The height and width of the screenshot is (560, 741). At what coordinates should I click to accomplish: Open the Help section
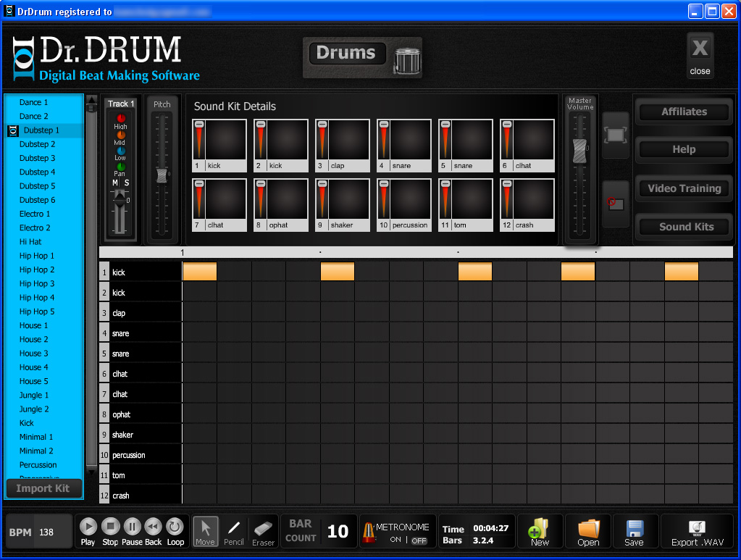click(684, 150)
